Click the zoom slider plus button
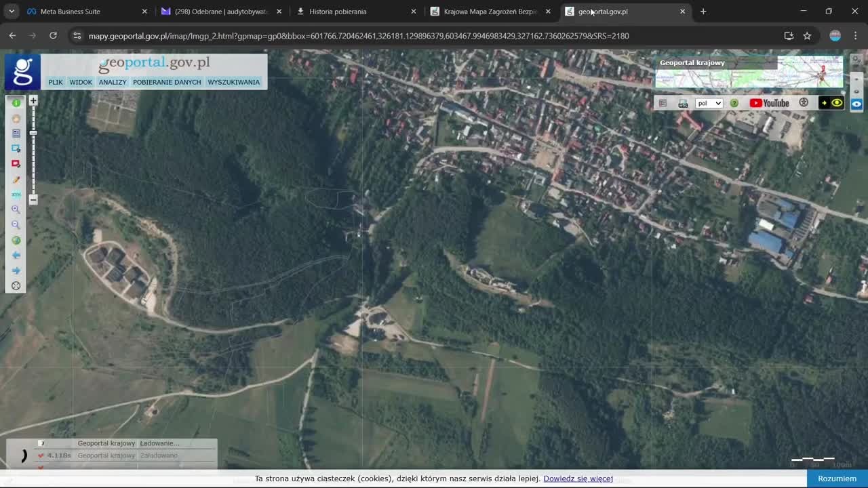868x488 pixels. click(33, 100)
